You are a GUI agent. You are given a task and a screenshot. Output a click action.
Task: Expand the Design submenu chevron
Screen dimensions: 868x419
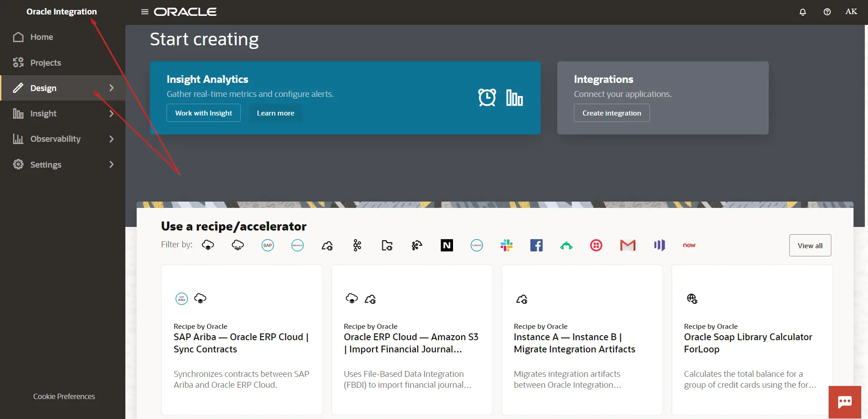point(111,88)
